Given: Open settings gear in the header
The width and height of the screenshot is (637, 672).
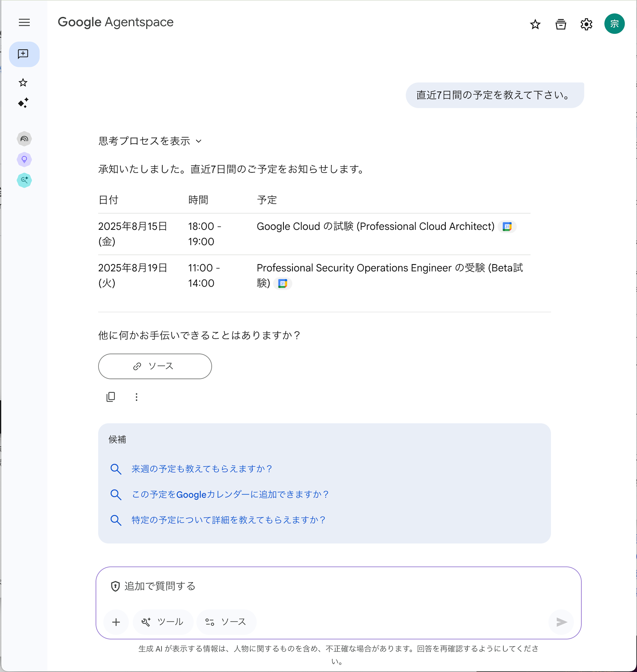Looking at the screenshot, I should point(586,24).
